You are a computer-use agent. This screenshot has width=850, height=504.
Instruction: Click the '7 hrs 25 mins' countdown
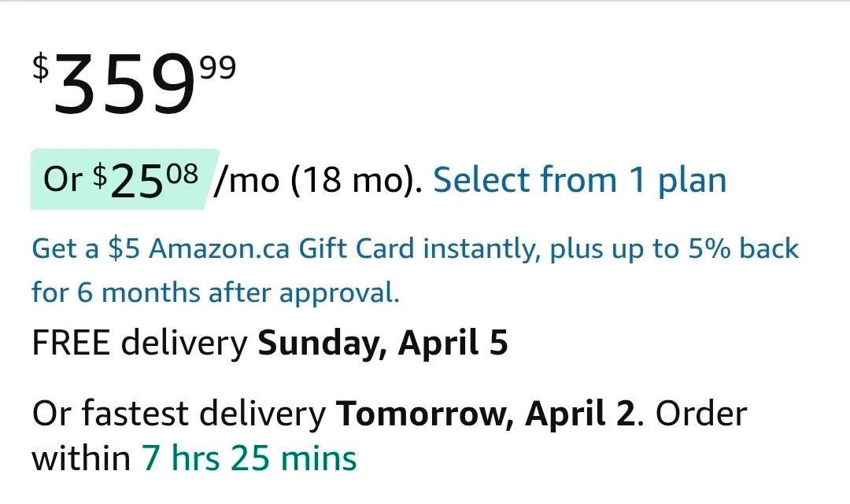point(249,457)
